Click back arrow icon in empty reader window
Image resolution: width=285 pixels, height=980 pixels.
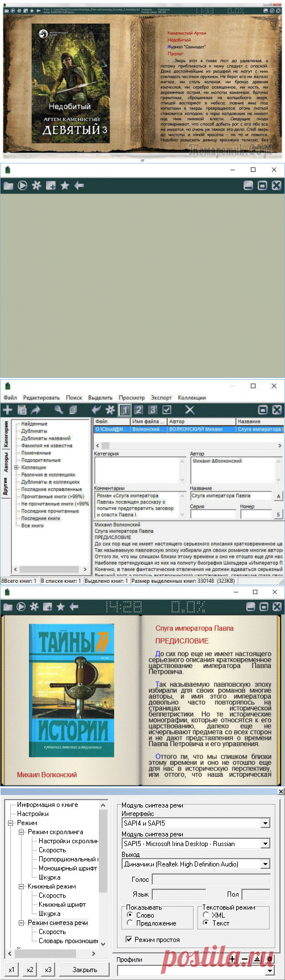(79, 185)
